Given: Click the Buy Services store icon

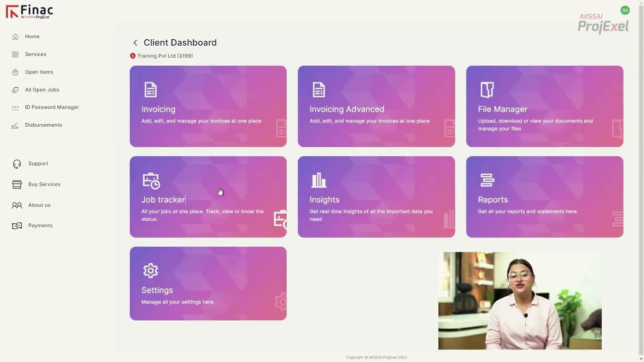Looking at the screenshot, I should click(x=17, y=185).
